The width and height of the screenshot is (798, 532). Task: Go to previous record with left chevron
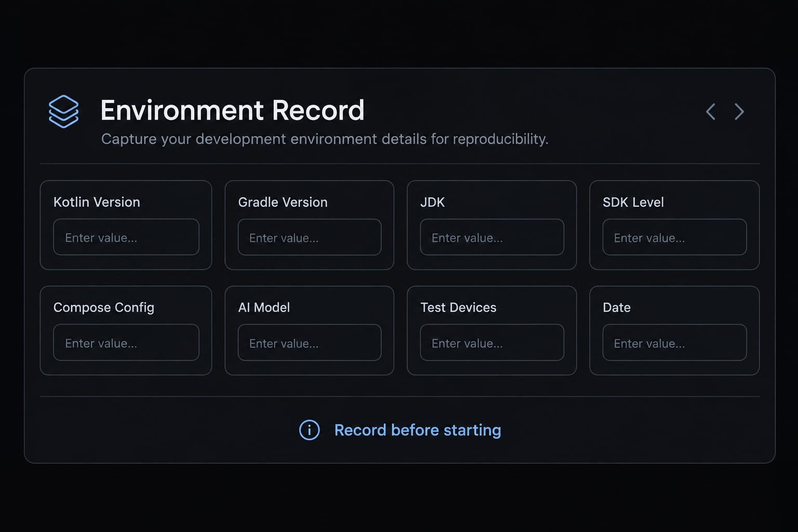tap(711, 111)
